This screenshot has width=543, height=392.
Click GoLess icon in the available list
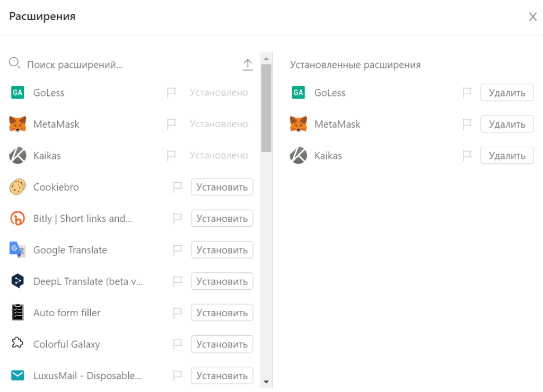17,93
